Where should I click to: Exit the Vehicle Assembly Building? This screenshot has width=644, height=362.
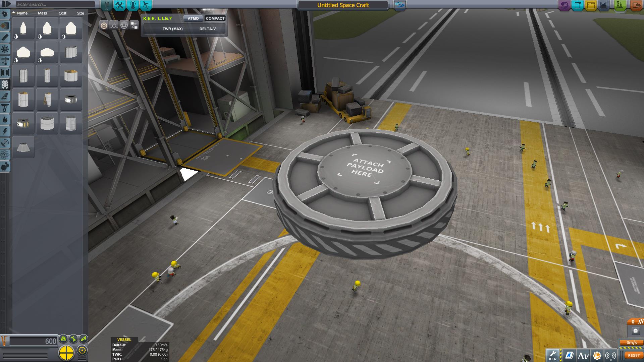click(636, 5)
